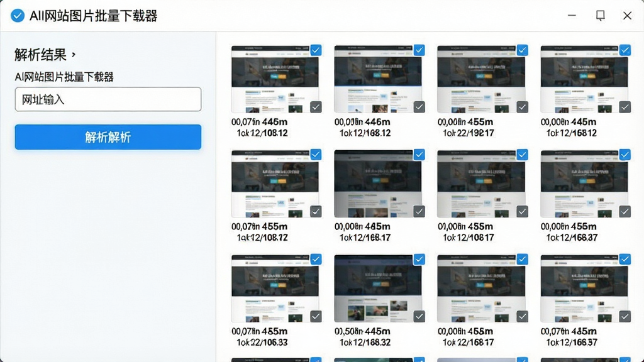Toggle blue checkbox on the 00,01in 446m thumbnail
Image resolution: width=644 pixels, height=362 pixels.
tap(419, 50)
